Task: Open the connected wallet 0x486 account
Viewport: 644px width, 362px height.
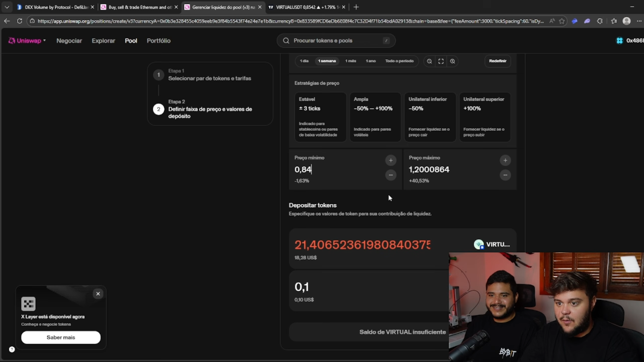Action: [630, 40]
